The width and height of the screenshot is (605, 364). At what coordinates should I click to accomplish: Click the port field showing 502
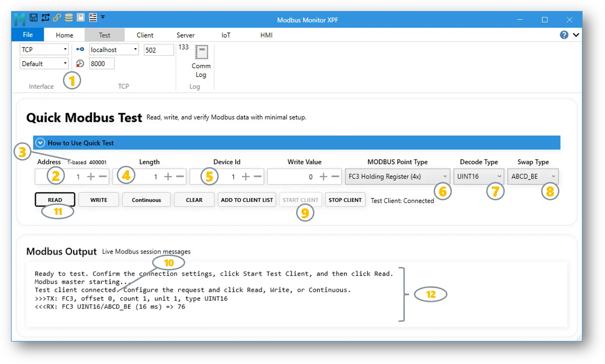(159, 50)
